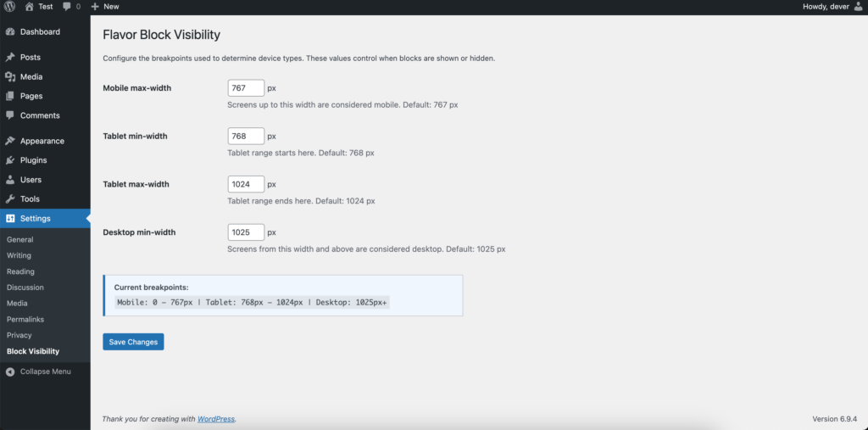Open Writing settings submenu
This screenshot has height=430, width=868.
pos(19,255)
